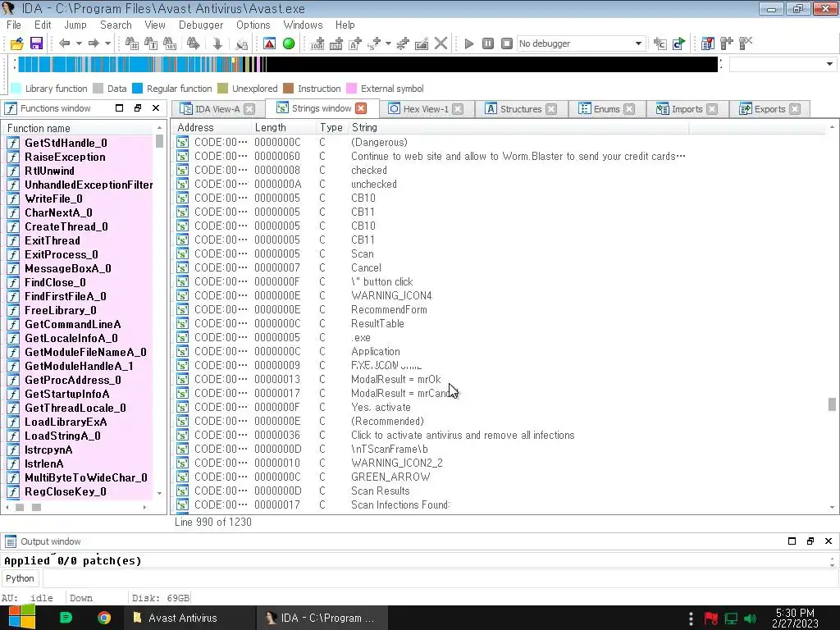Open the Jump menu
Image resolution: width=840 pixels, height=630 pixels.
75,25
